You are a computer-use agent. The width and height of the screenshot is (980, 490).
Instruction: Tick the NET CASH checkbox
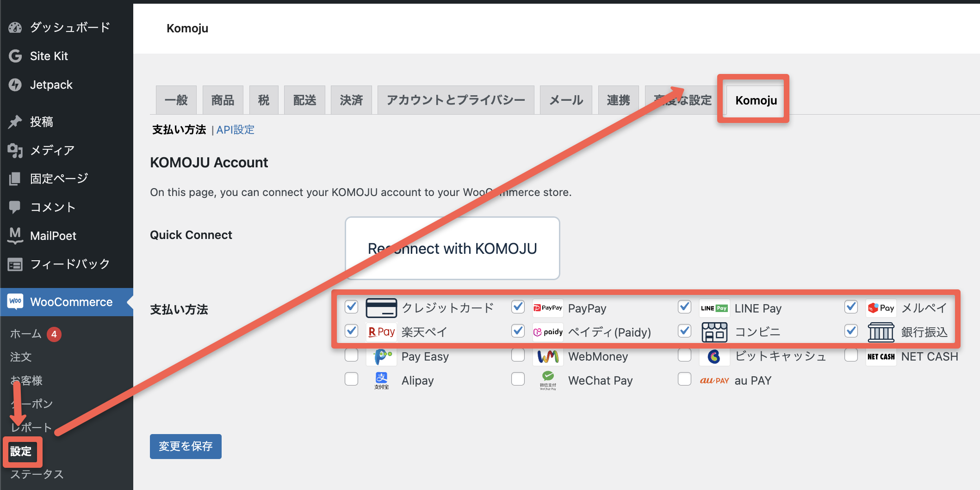[x=851, y=355]
